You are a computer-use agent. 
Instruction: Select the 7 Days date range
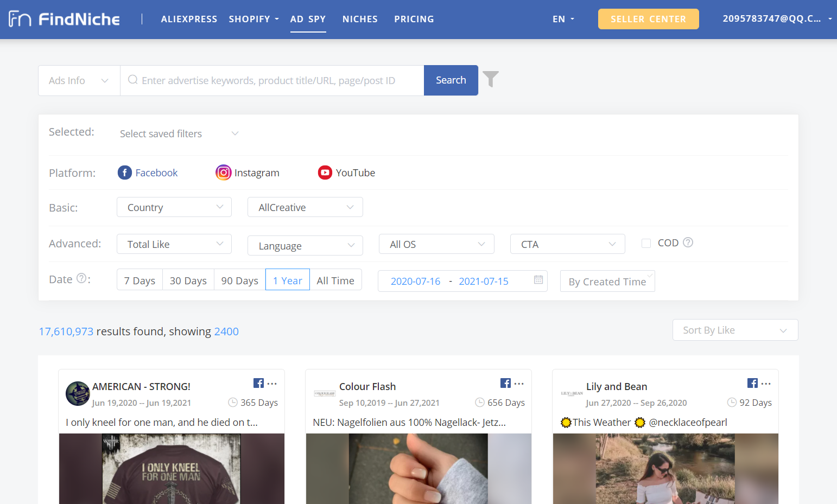coord(139,280)
